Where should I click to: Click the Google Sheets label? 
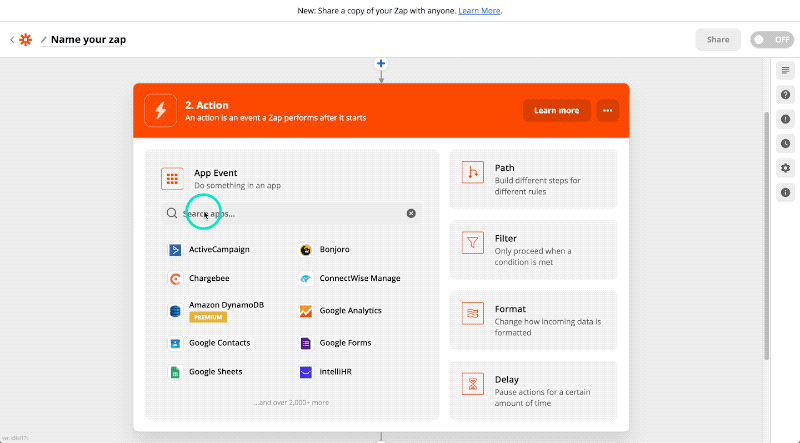coord(215,372)
